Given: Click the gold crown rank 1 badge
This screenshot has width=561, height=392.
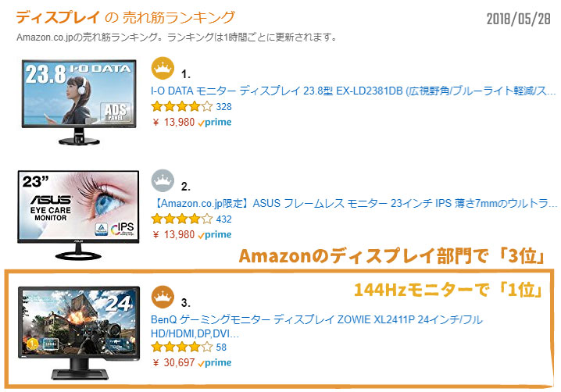Looking at the screenshot, I should pos(163,68).
